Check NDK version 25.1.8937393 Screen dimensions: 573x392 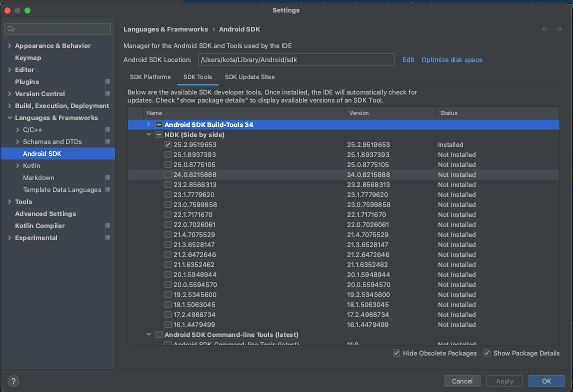pyautogui.click(x=168, y=154)
